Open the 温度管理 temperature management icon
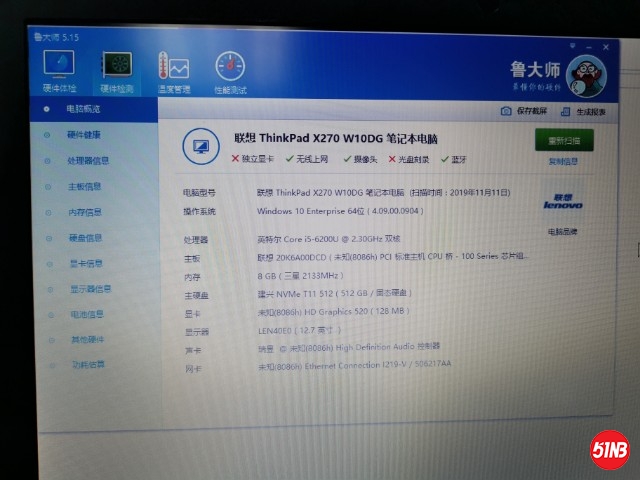The width and height of the screenshot is (640, 480). coord(173,68)
